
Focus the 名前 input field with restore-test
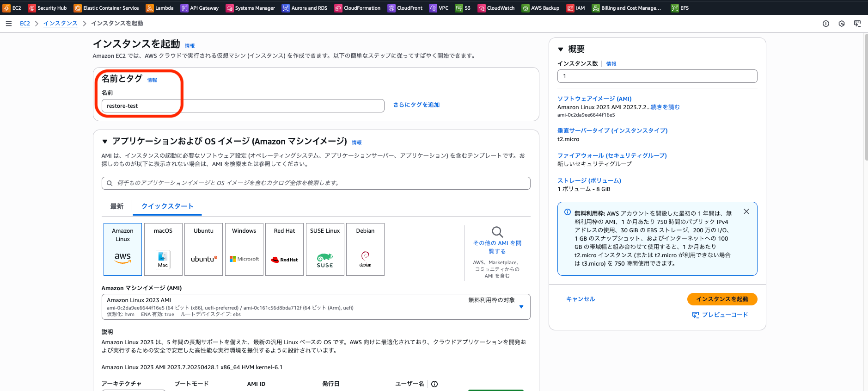pos(243,106)
